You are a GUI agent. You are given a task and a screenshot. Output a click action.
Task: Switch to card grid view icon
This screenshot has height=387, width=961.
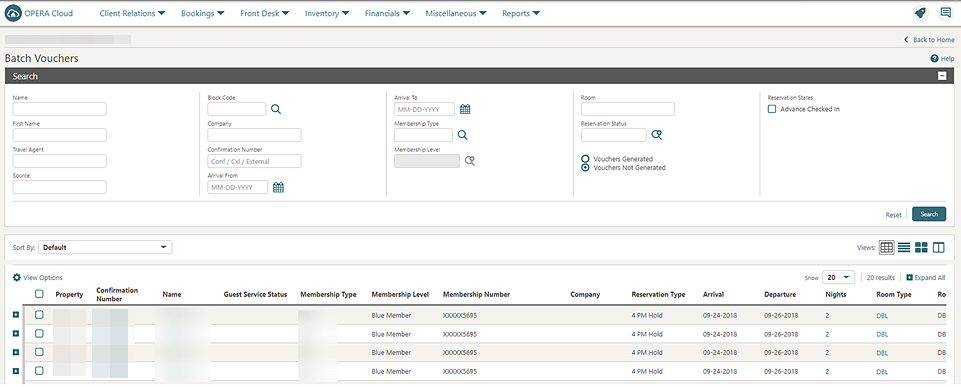tap(921, 247)
